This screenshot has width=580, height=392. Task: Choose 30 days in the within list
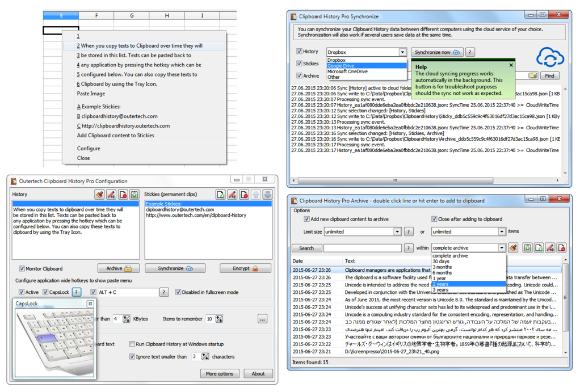point(469,262)
